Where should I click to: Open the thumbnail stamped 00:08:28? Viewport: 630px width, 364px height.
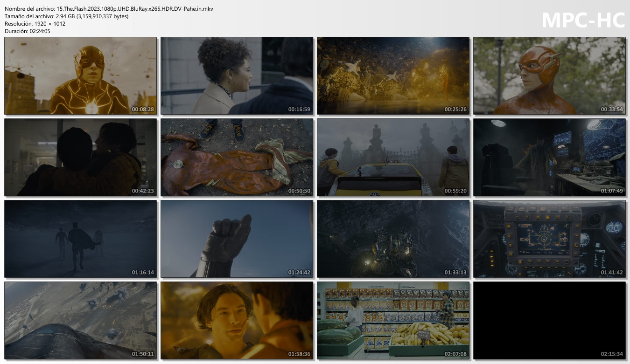[x=81, y=76]
